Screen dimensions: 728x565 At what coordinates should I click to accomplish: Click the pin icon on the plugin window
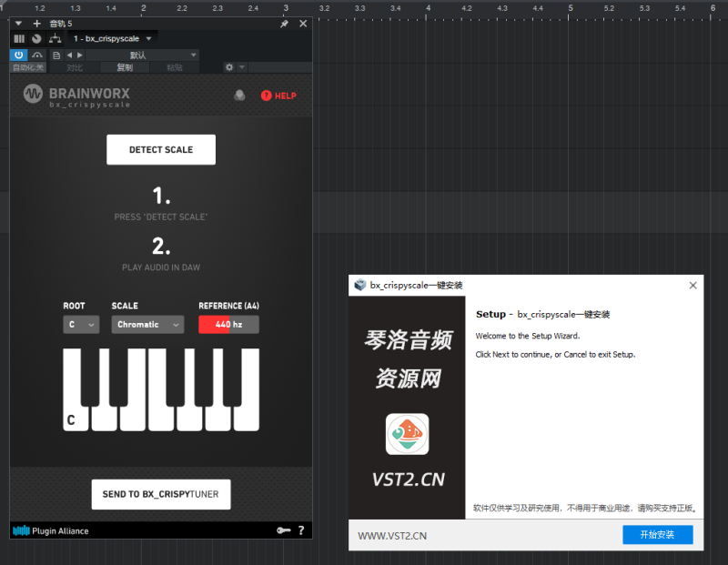click(x=286, y=24)
